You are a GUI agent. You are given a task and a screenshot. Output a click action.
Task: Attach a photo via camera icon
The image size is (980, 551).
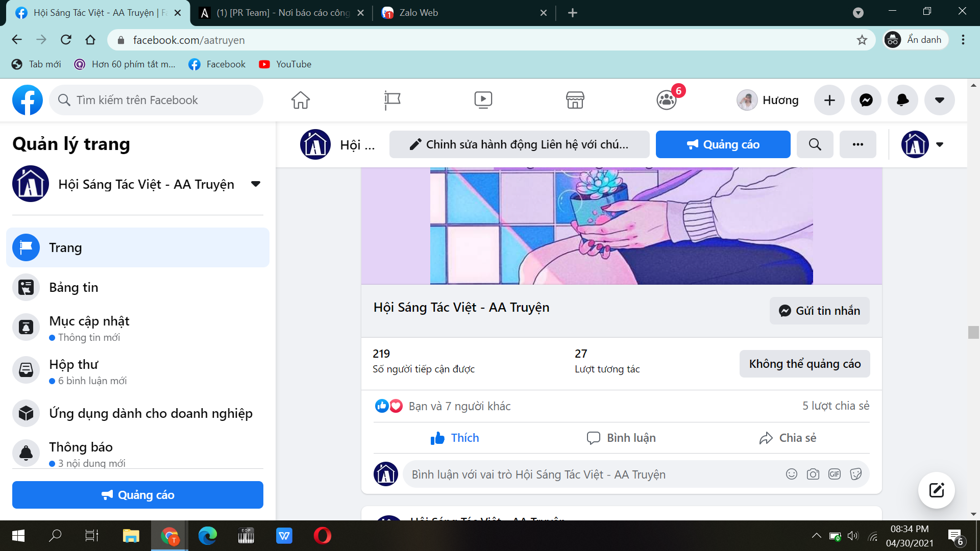point(813,474)
